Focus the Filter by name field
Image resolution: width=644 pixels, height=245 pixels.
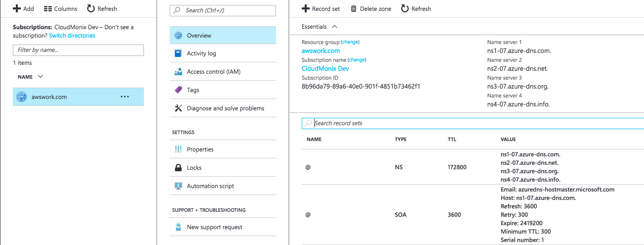click(x=78, y=50)
